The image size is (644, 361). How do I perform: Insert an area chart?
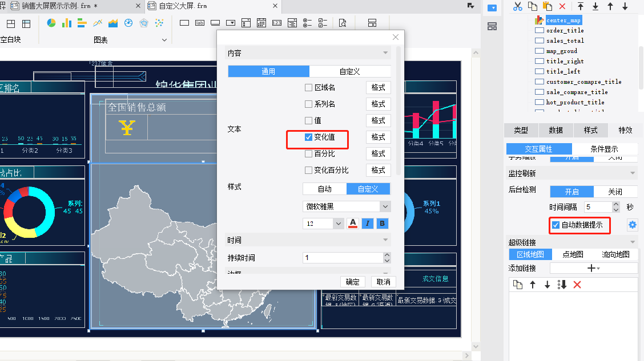click(113, 23)
